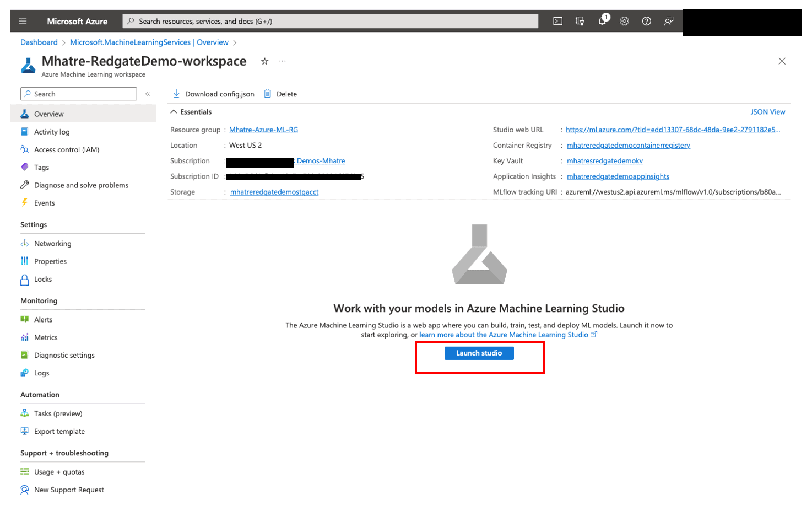This screenshot has width=812, height=505.
Task: Click the Delete trash icon button
Action: 280,94
